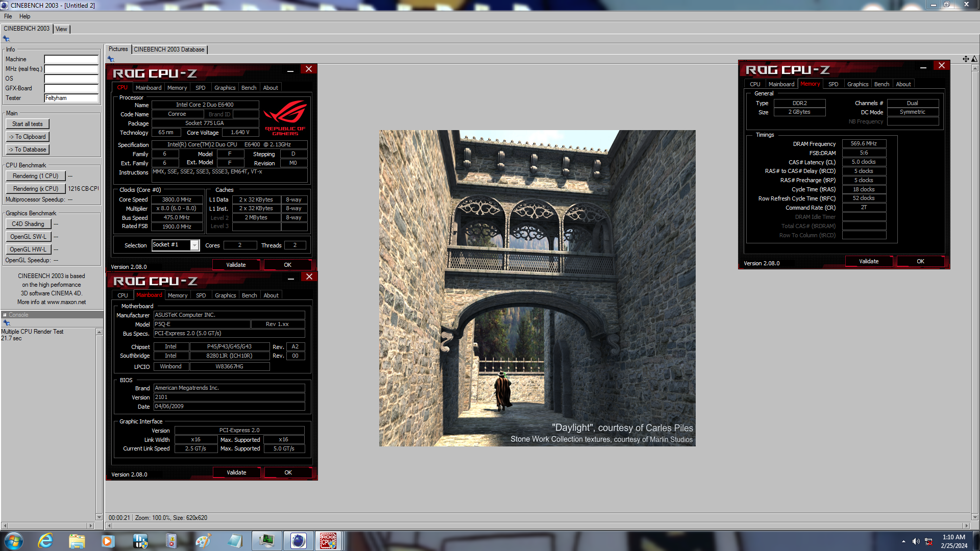Click the DRAM Frequency 569.6 MHz value
Image resolution: width=980 pixels, height=551 pixels.
864,144
